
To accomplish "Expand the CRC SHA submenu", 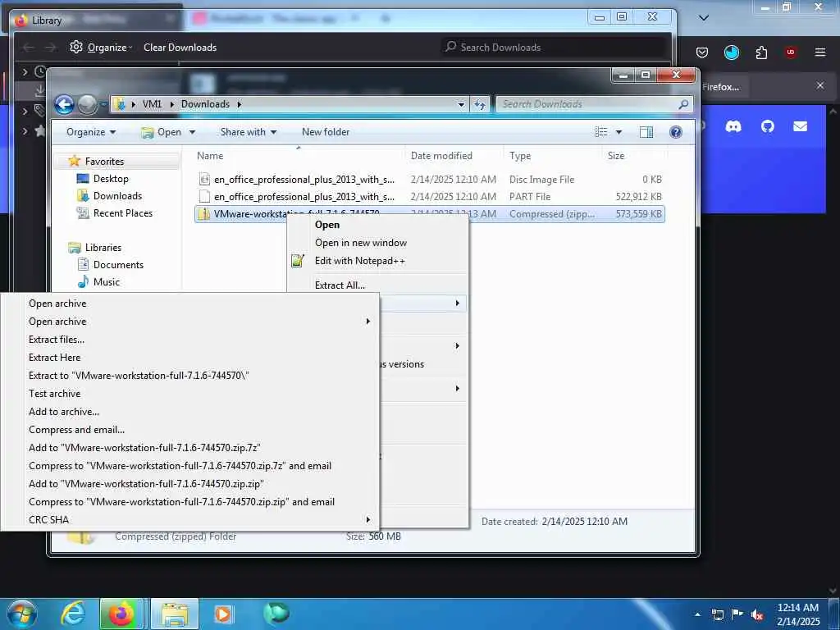I will [x=189, y=519].
